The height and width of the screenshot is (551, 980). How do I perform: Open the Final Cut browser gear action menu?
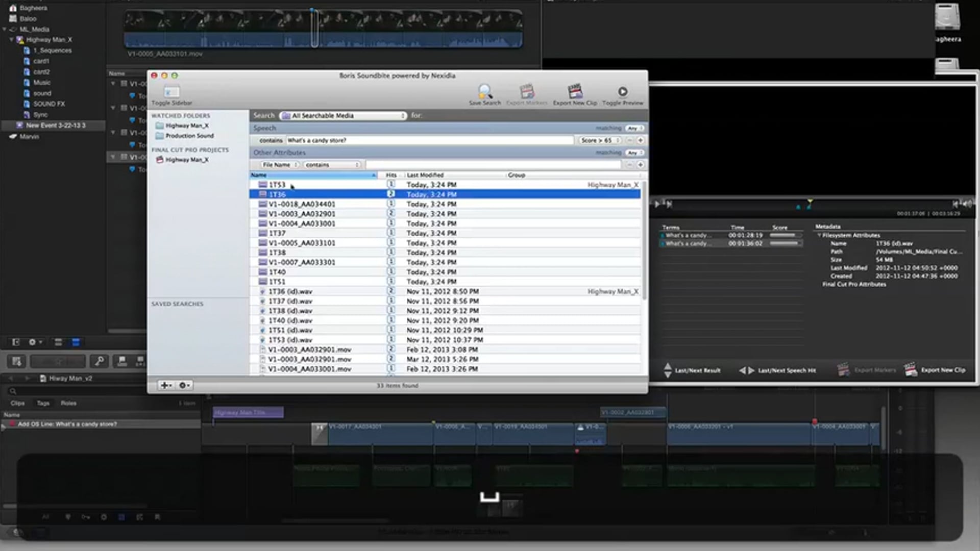tap(35, 342)
